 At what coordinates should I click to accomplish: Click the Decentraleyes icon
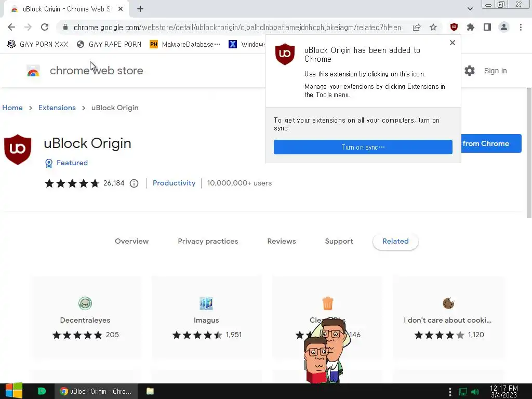85,303
